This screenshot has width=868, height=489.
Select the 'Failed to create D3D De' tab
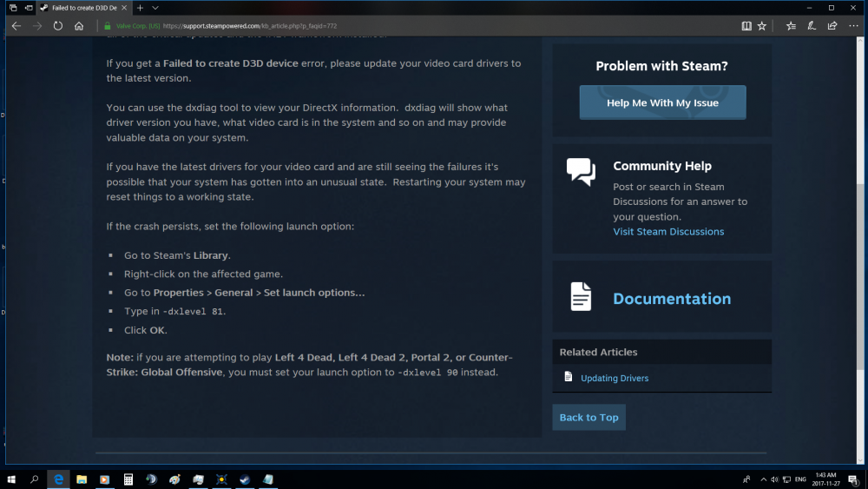point(82,7)
